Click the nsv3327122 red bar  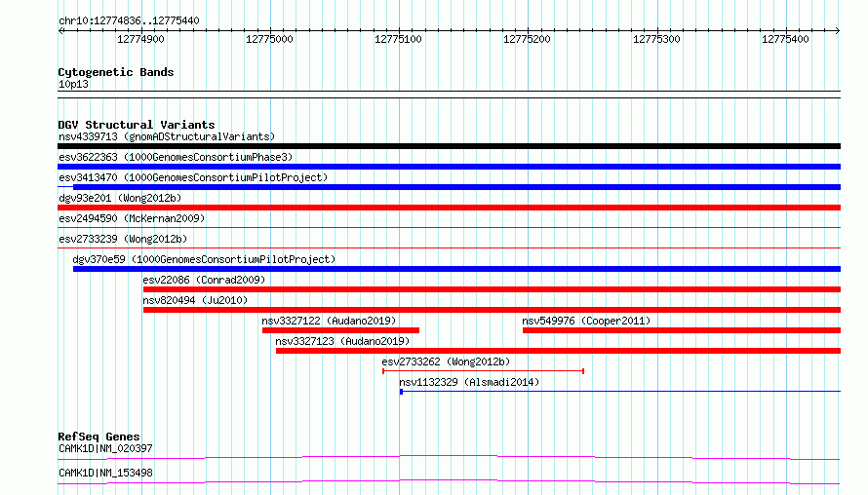[340, 330]
